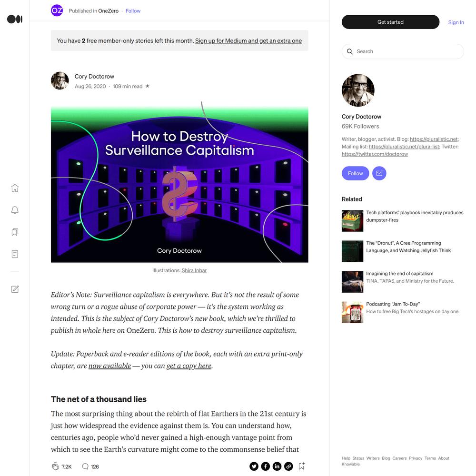Focus the Search field
This screenshot has width=476, height=476.
tap(403, 51)
